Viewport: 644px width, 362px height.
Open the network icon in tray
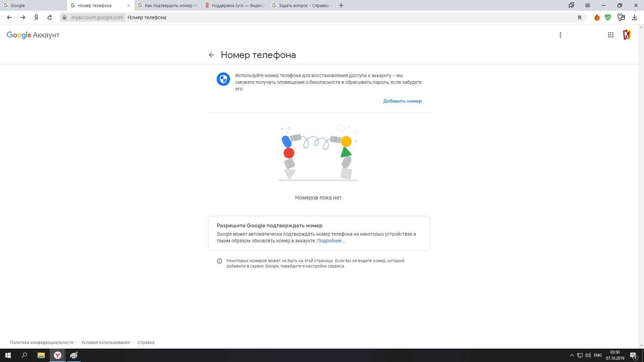(580, 355)
